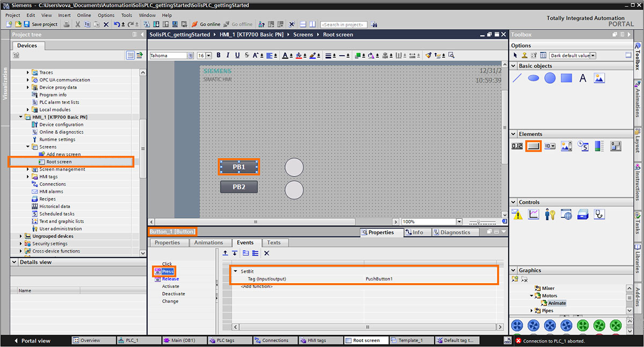This screenshot has height=347, width=644.
Task: Open the Online menu
Action: [84, 15]
